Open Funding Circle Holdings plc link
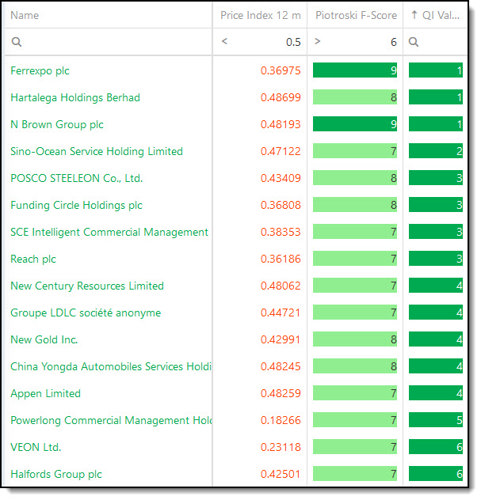 tap(76, 205)
